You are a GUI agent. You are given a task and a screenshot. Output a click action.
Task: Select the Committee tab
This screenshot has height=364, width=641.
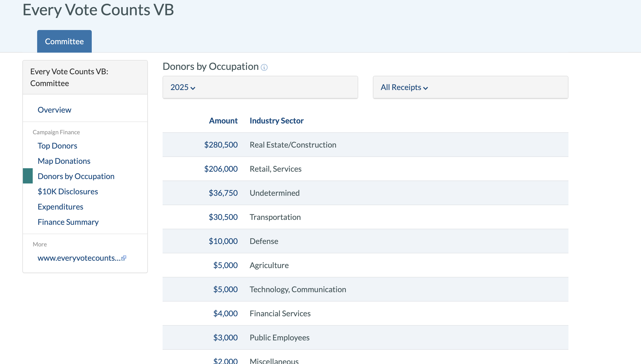64,42
